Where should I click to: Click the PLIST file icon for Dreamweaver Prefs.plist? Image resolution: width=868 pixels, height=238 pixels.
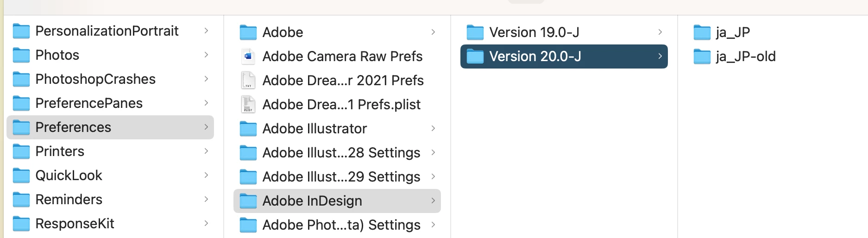(248, 105)
